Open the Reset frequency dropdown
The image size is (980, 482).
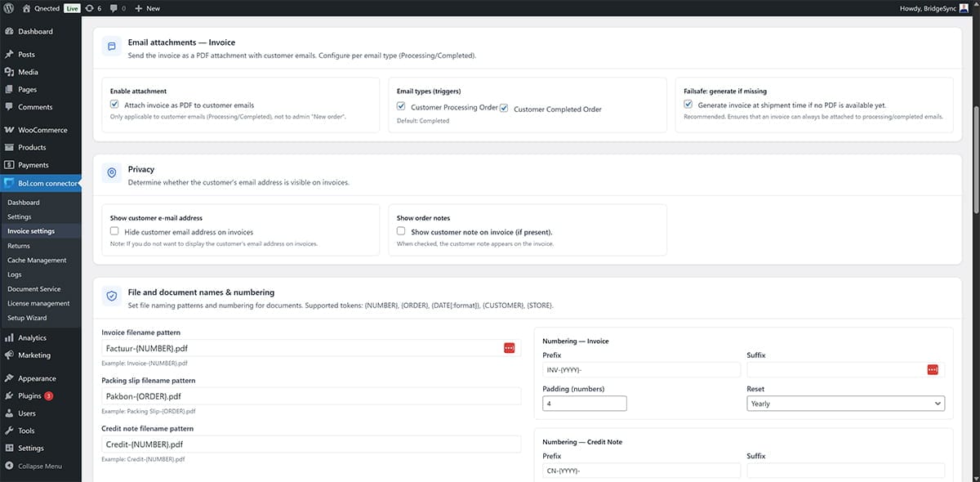tap(847, 403)
